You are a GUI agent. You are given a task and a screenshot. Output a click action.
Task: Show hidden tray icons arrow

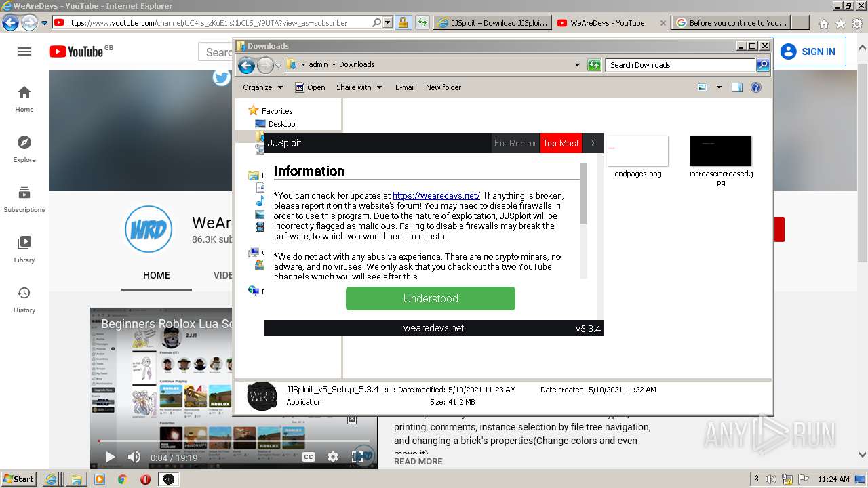[756, 479]
